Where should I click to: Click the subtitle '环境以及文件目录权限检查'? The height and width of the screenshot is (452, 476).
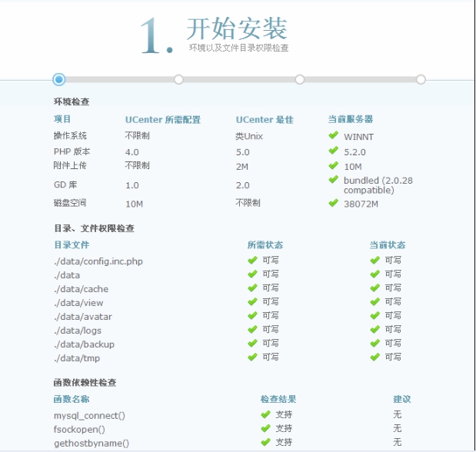[x=238, y=48]
